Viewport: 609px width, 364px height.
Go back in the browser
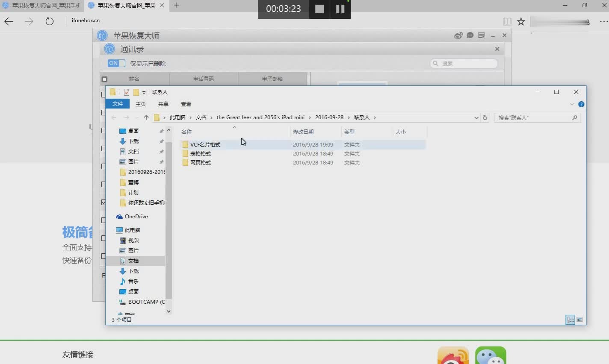coord(9,21)
